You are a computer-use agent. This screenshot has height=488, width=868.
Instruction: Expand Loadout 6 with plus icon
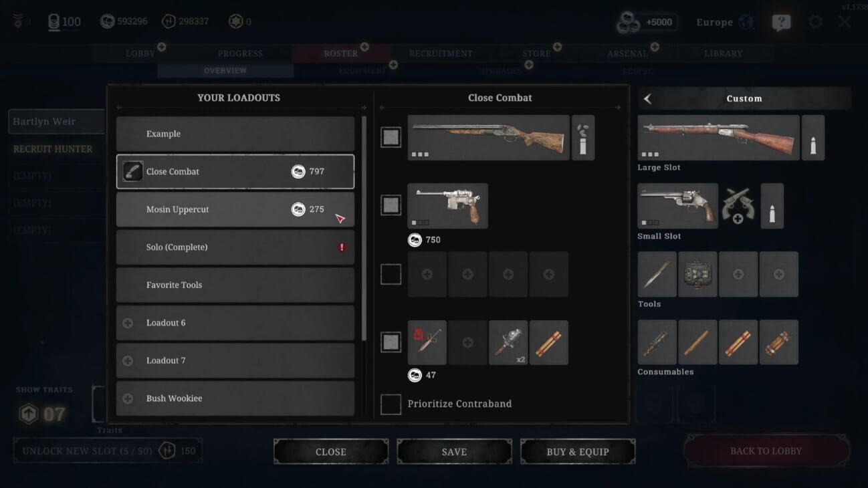point(128,323)
